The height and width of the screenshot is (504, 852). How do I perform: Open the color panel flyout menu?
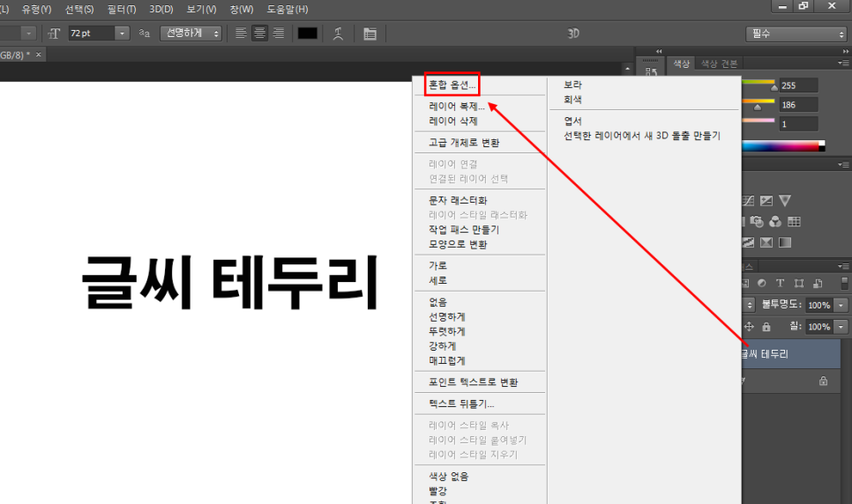pyautogui.click(x=843, y=63)
